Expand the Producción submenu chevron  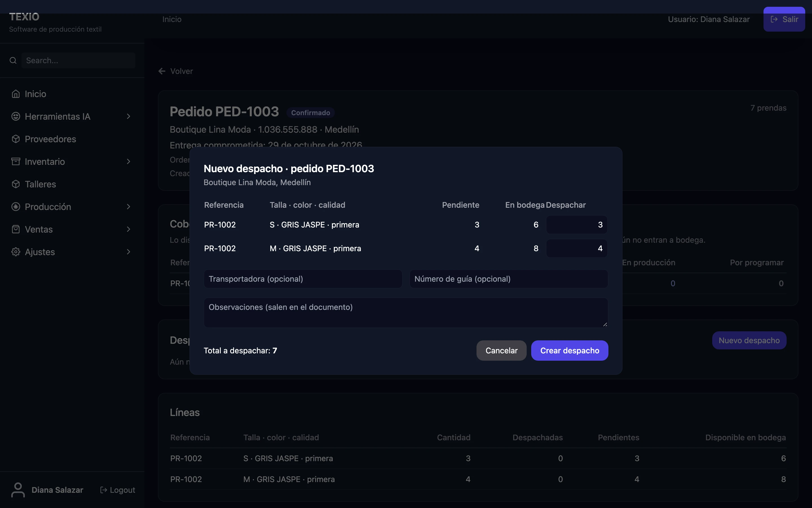click(x=129, y=207)
